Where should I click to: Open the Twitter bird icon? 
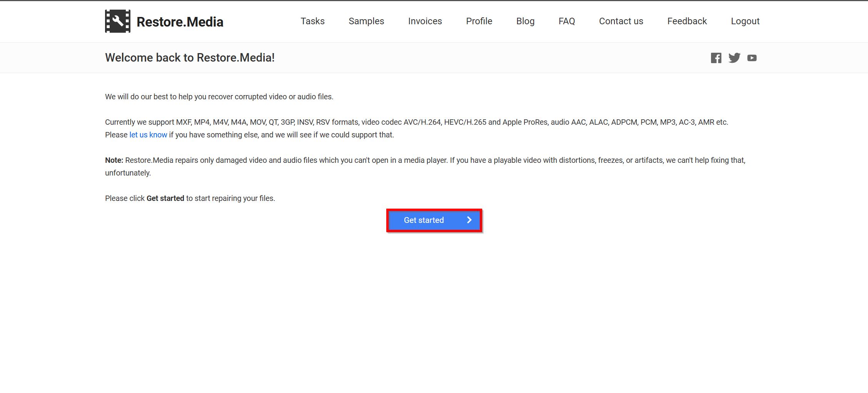(734, 58)
